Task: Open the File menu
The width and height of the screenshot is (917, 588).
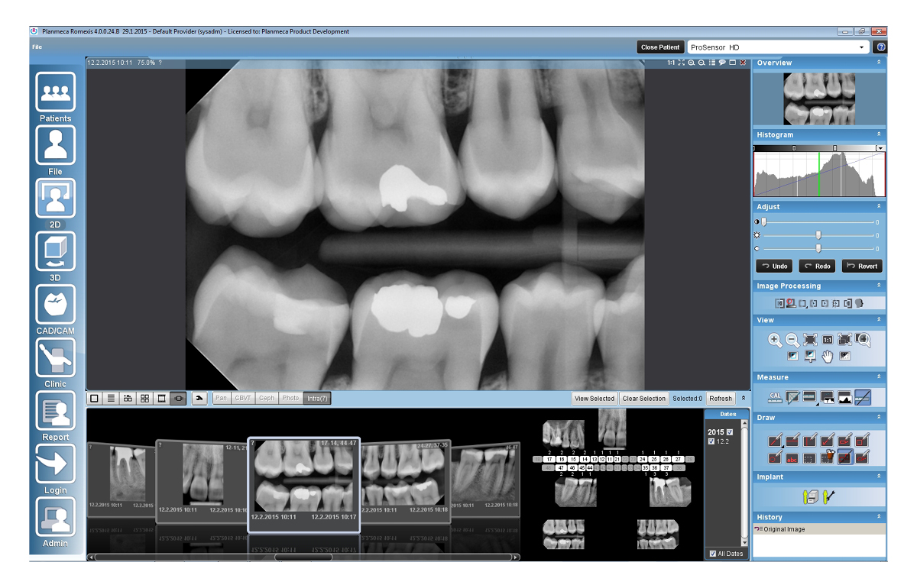Action: [37, 47]
